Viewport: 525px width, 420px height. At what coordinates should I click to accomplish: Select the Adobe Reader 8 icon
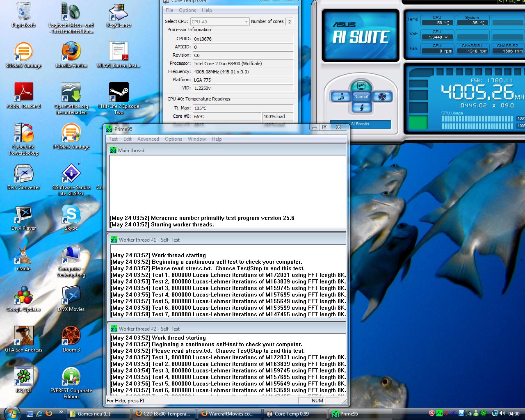(x=23, y=95)
